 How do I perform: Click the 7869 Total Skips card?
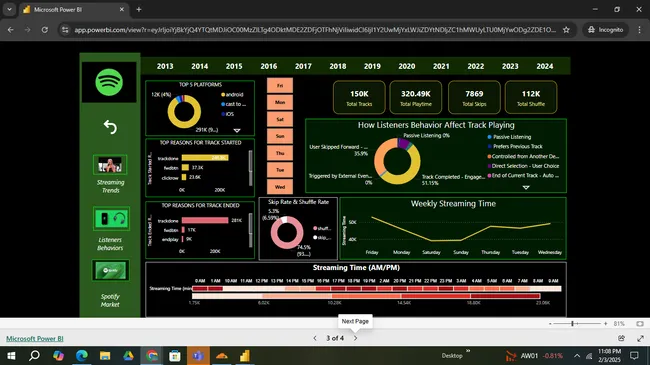[x=474, y=97]
